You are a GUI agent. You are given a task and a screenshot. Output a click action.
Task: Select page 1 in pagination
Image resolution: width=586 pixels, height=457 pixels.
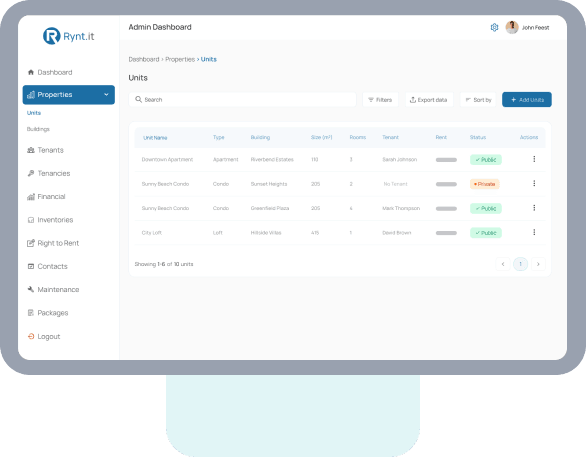pos(521,264)
